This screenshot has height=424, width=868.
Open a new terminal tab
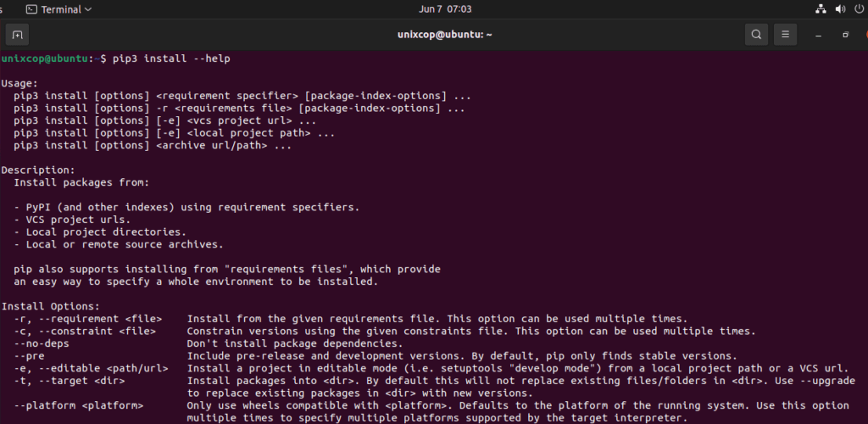point(17,35)
